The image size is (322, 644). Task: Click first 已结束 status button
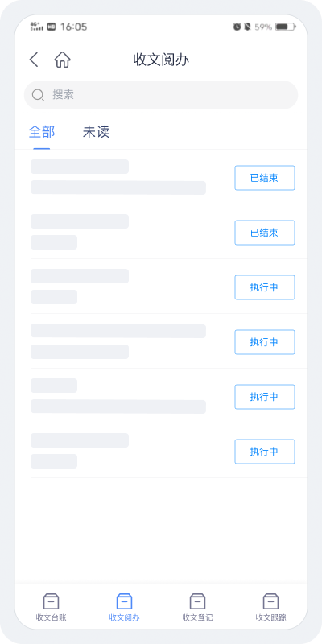(x=265, y=178)
